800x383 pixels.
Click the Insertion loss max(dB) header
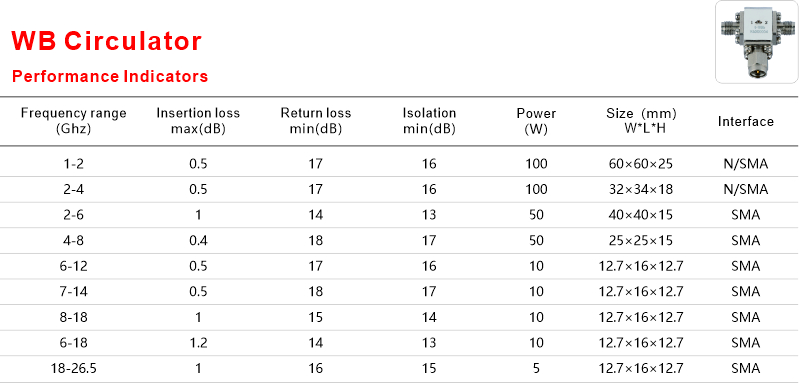[198, 121]
